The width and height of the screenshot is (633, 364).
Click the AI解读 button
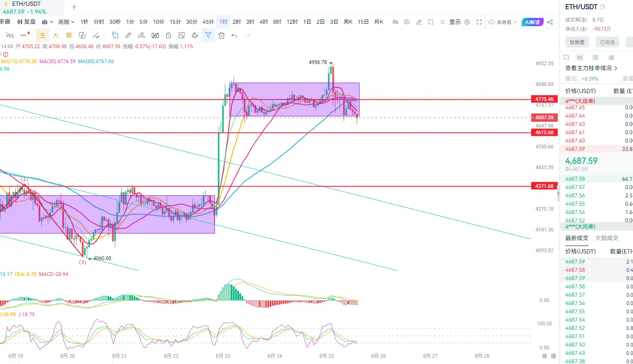click(532, 22)
